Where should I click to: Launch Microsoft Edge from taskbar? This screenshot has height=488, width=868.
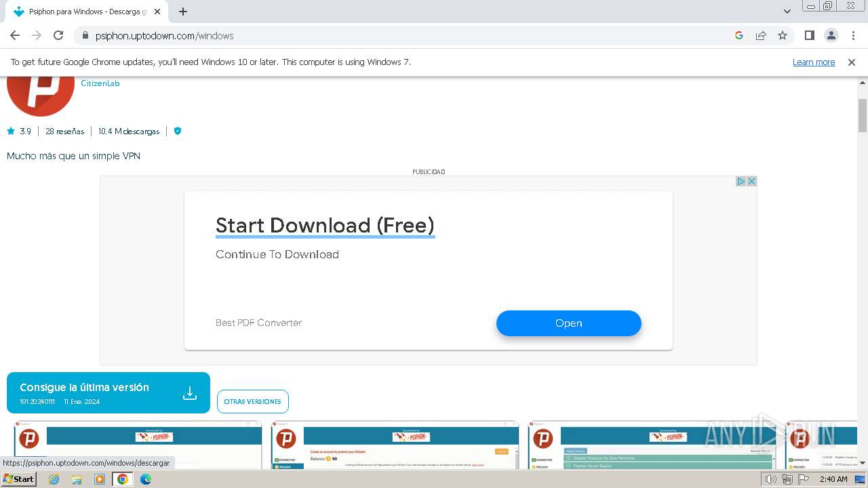click(x=146, y=479)
